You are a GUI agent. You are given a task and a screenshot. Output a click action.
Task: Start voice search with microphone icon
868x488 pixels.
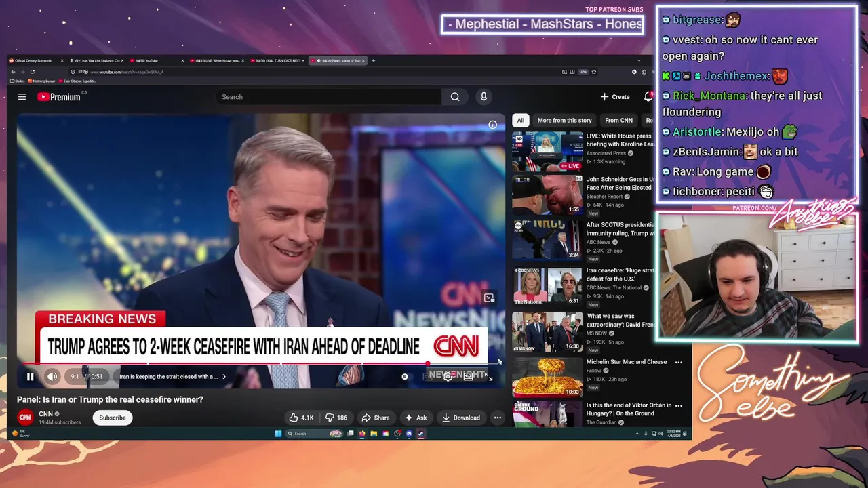point(484,97)
